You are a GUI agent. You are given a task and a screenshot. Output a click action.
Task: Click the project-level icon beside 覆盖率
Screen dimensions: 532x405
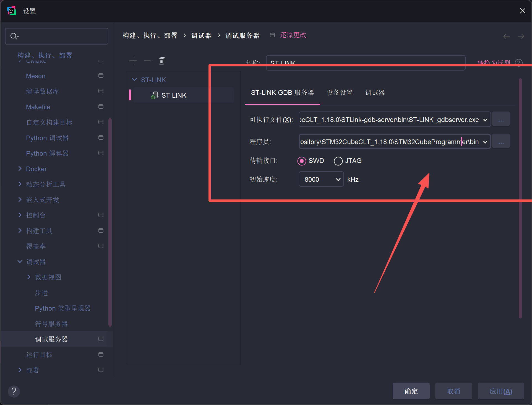click(x=101, y=246)
